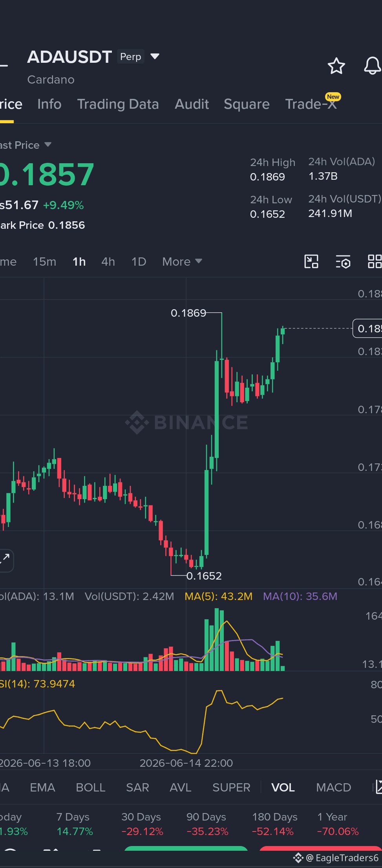Tap the 24h Low value 0.1652
Screen dimensions: 382x868
[267, 214]
